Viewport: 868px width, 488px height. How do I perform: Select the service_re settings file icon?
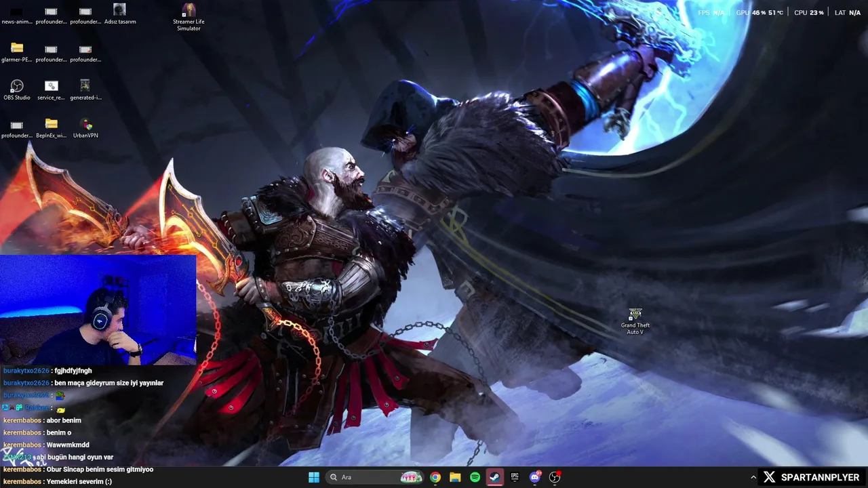[51, 90]
